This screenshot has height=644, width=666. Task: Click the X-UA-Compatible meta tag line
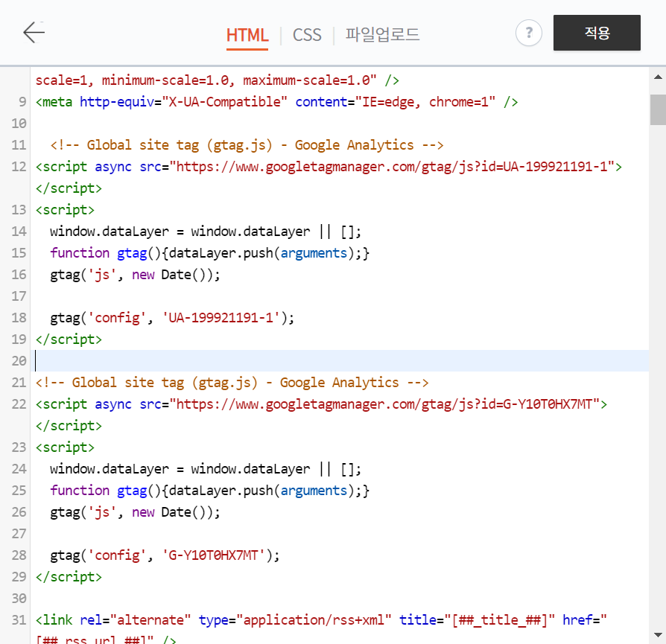[x=276, y=102]
